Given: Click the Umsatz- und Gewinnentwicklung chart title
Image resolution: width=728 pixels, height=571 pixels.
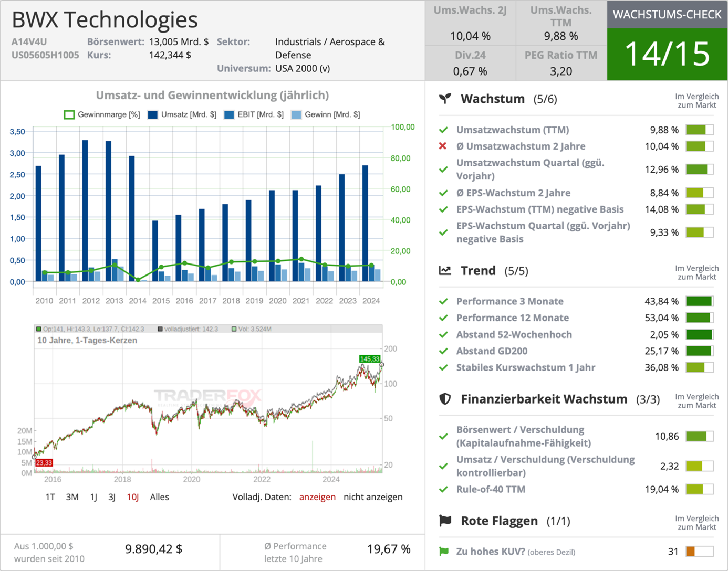Looking at the screenshot, I should click(212, 95).
